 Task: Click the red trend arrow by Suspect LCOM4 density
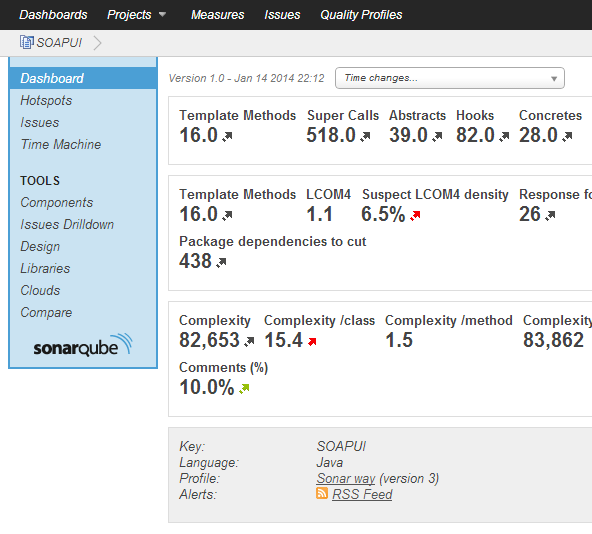pyautogui.click(x=415, y=215)
